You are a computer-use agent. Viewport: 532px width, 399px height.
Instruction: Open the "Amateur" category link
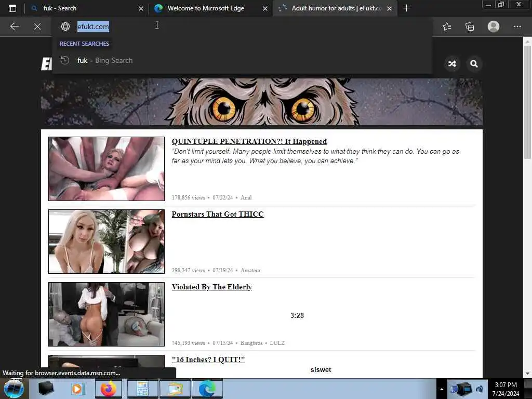(x=251, y=270)
